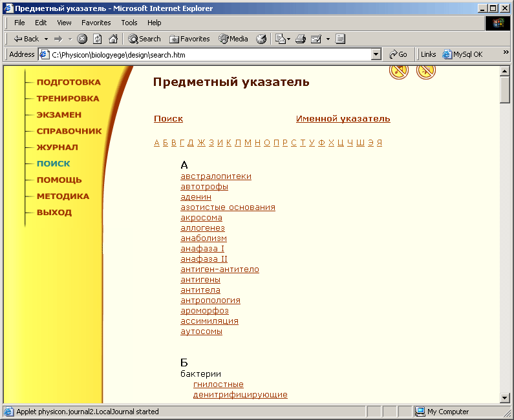Open the File menu
This screenshot has height=420, width=514.
tap(19, 23)
